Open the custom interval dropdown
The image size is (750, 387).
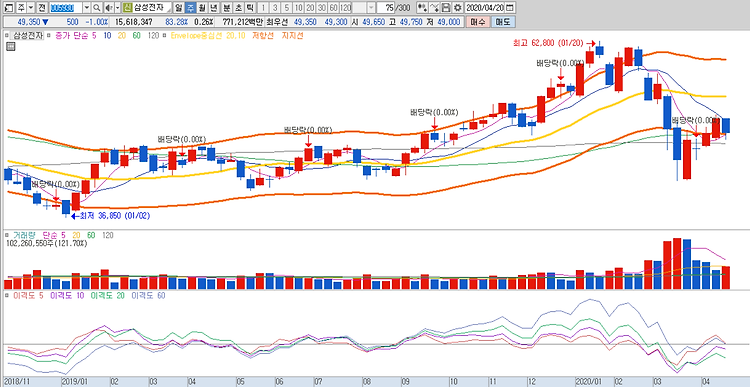[370, 8]
